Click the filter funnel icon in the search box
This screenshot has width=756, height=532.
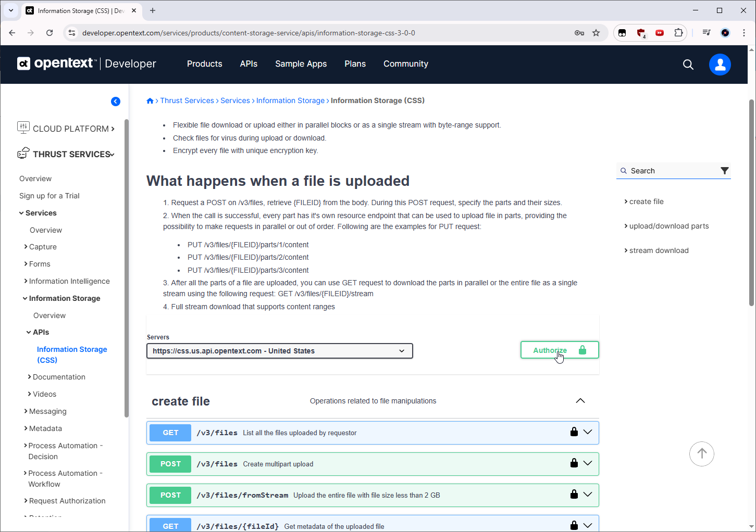(724, 171)
